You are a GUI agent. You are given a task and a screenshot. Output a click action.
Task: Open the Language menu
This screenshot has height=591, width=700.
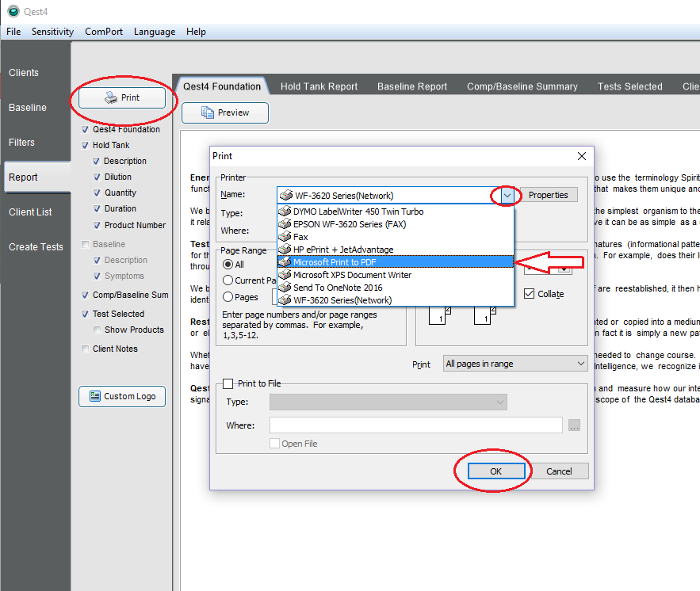155,32
